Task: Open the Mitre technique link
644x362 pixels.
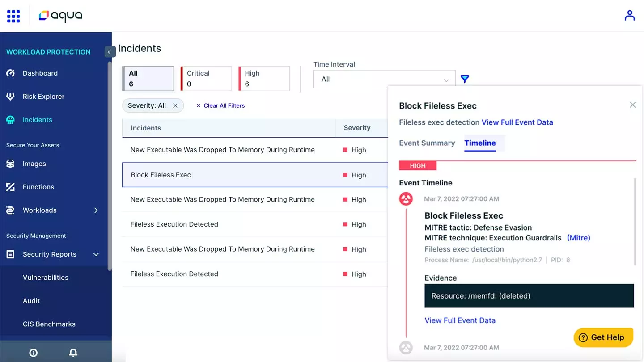Action: click(x=579, y=238)
